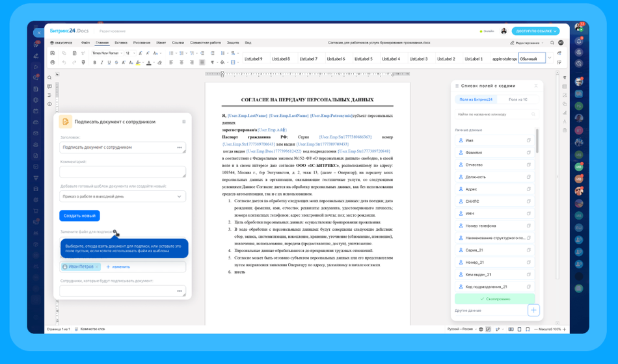618x364 pixels.
Task: Toggle track changes in the status bar
Action: (497, 330)
